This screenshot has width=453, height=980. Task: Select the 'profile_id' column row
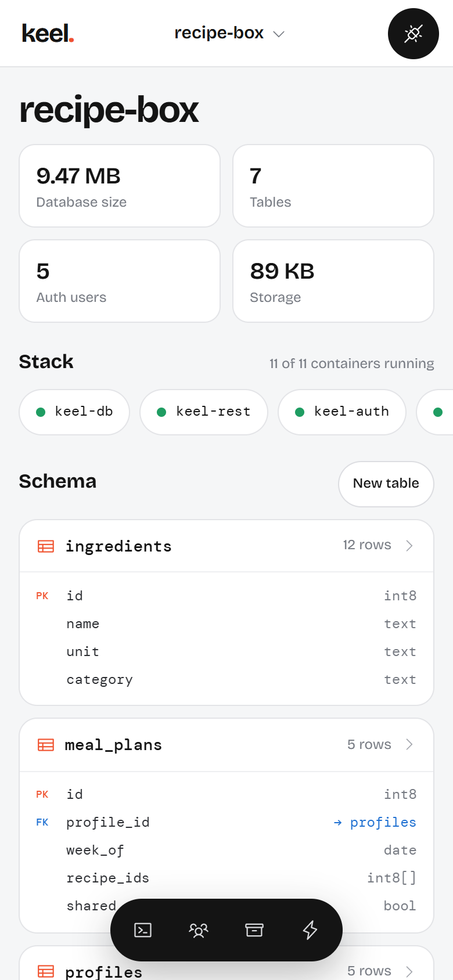click(227, 823)
